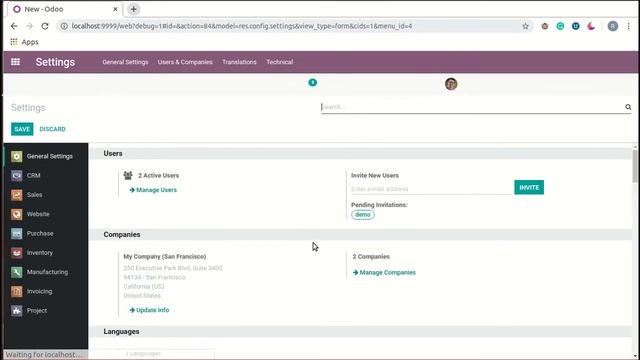640x360 pixels.
Task: Click the Grammarly extension icon
Action: (x=560, y=26)
